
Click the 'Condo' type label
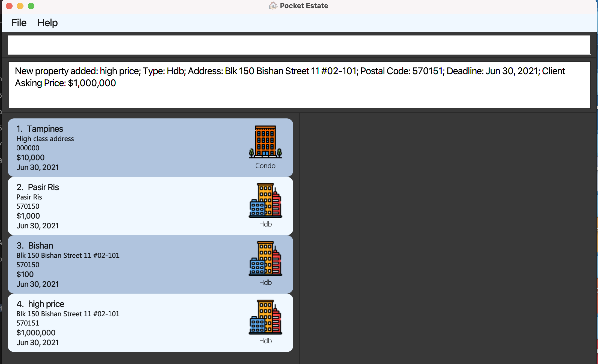[x=265, y=166]
